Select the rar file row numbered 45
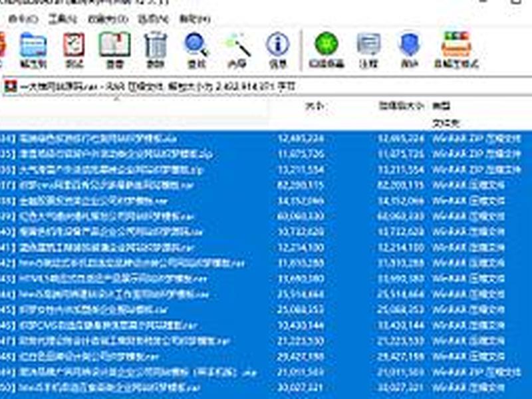 (266, 310)
